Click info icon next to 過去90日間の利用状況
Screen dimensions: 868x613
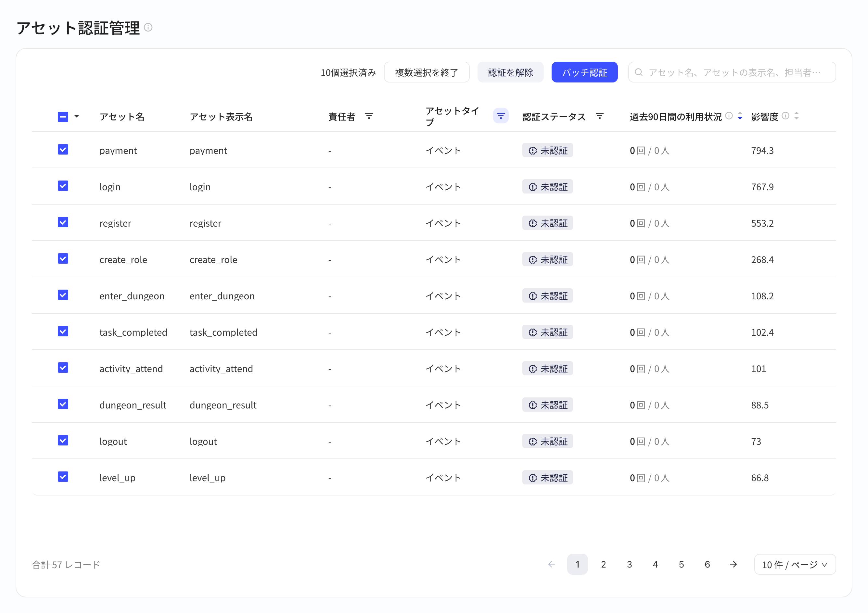[x=729, y=116]
